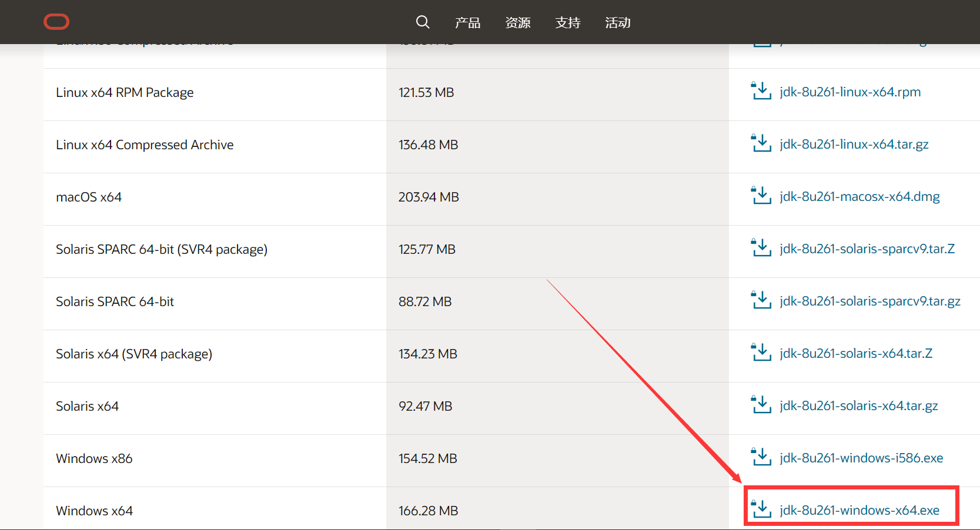Download jdk-8u261-windows-i586.exe link
The image size is (980, 530).
pos(861,458)
